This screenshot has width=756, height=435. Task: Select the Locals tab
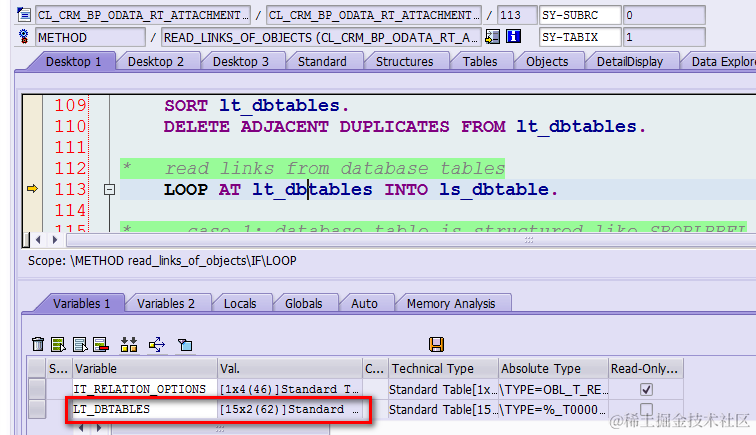(x=240, y=303)
